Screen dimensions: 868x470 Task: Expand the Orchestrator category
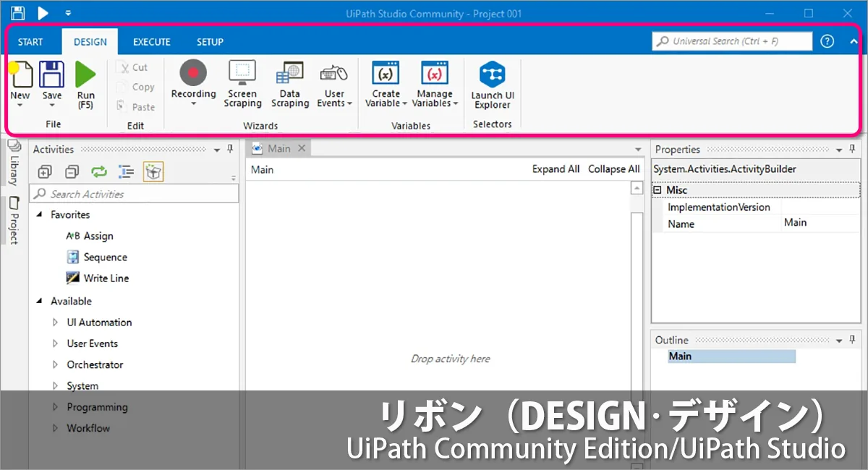click(x=55, y=364)
